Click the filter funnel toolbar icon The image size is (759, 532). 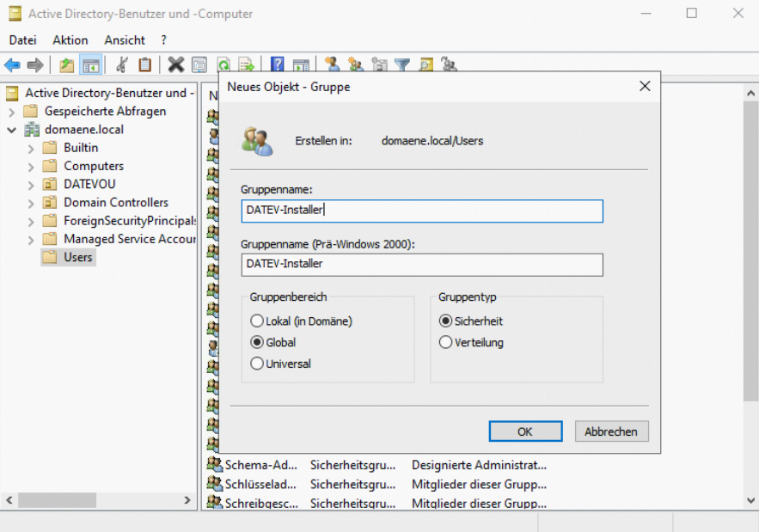pos(401,64)
